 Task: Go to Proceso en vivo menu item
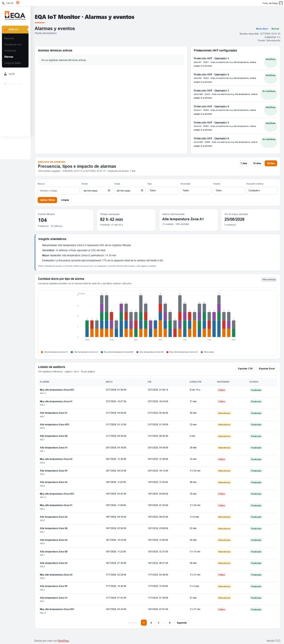pos(13,44)
